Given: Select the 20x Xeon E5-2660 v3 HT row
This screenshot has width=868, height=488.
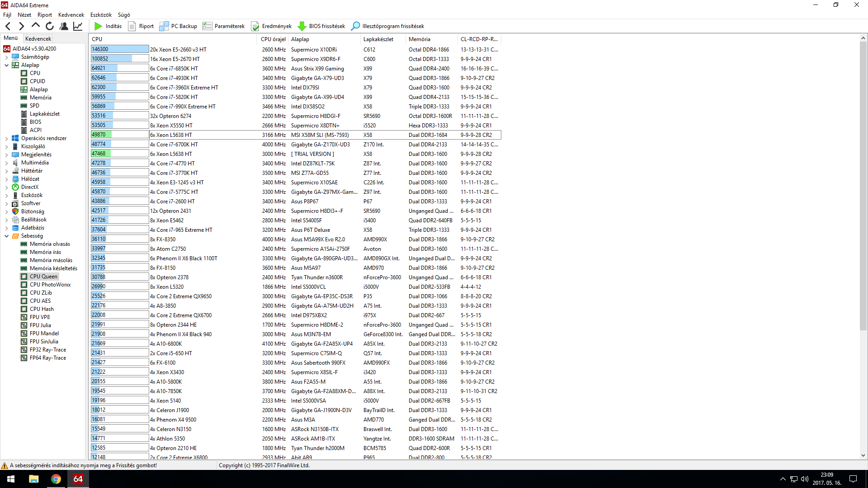Looking at the screenshot, I should (x=296, y=50).
